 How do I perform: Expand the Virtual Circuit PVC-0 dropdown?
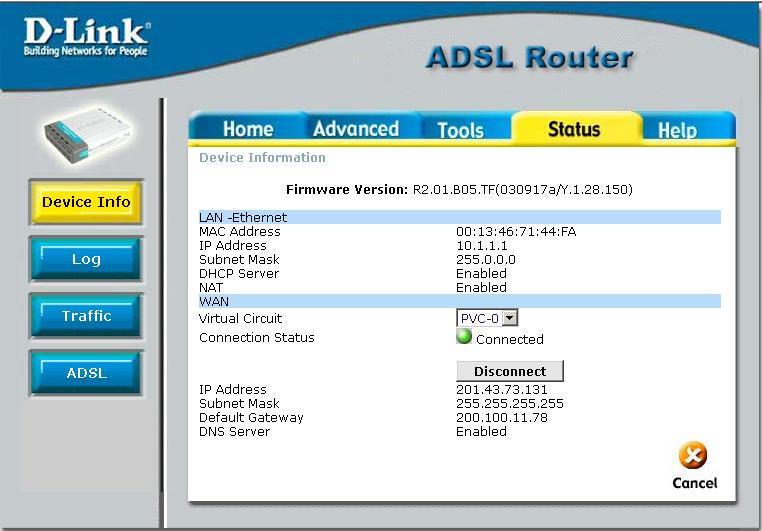click(x=487, y=318)
